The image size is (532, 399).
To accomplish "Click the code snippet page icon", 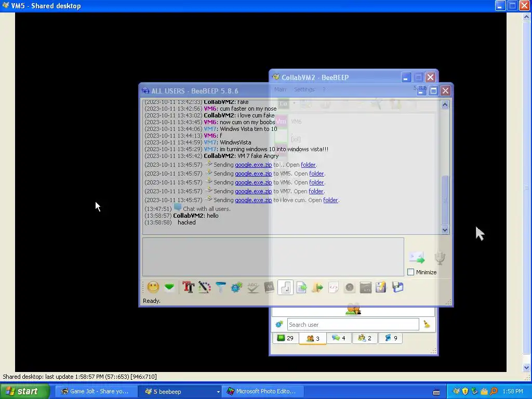I will (334, 287).
